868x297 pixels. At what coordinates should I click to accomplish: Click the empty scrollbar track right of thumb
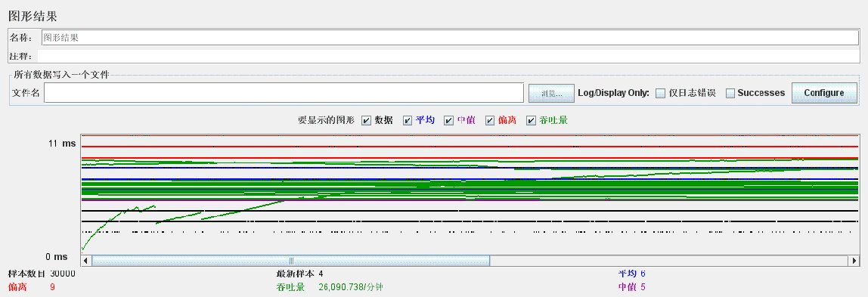tap(669, 261)
